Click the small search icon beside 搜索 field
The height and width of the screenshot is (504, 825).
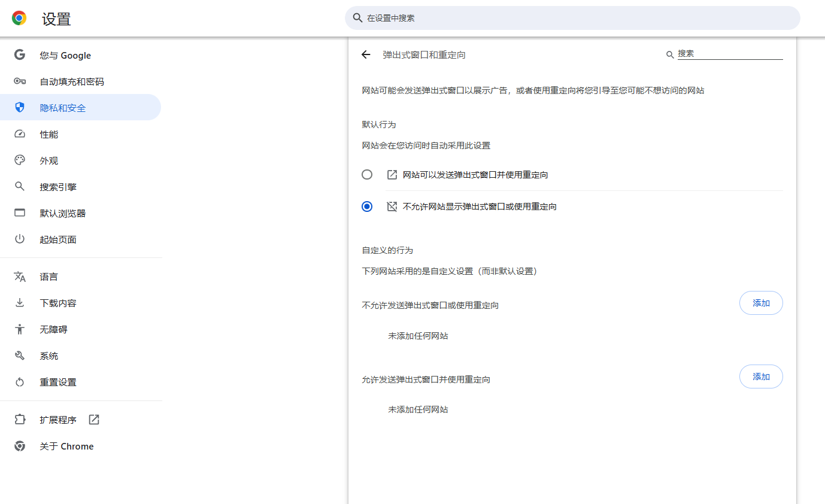(x=670, y=54)
